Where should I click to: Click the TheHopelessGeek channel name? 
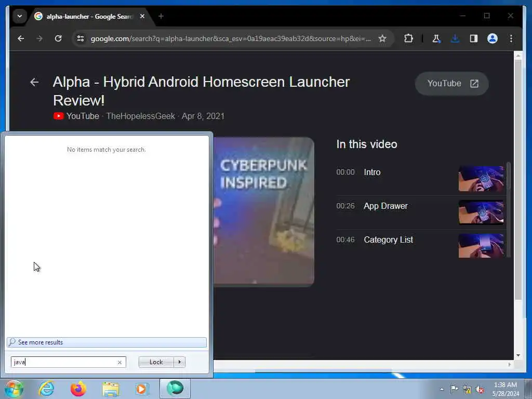coord(140,116)
